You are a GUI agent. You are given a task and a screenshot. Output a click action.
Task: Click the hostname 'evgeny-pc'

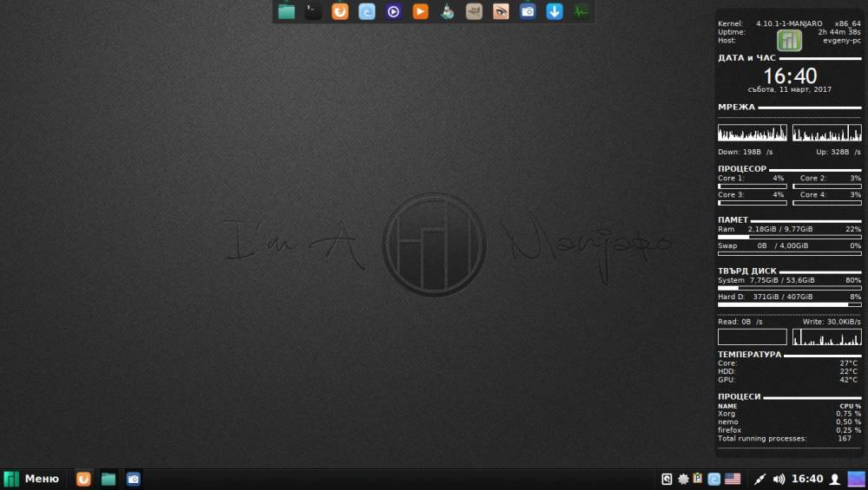click(841, 41)
